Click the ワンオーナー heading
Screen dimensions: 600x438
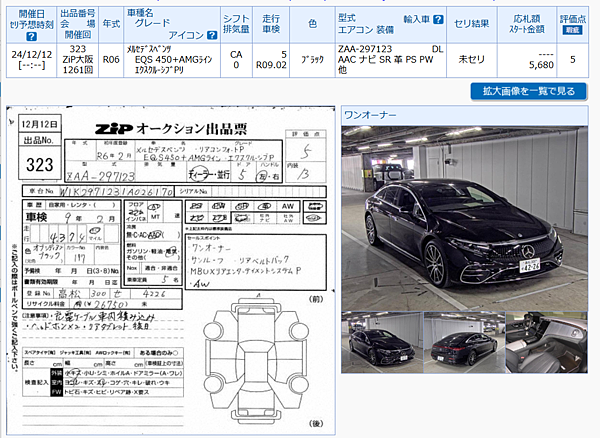pos(370,115)
